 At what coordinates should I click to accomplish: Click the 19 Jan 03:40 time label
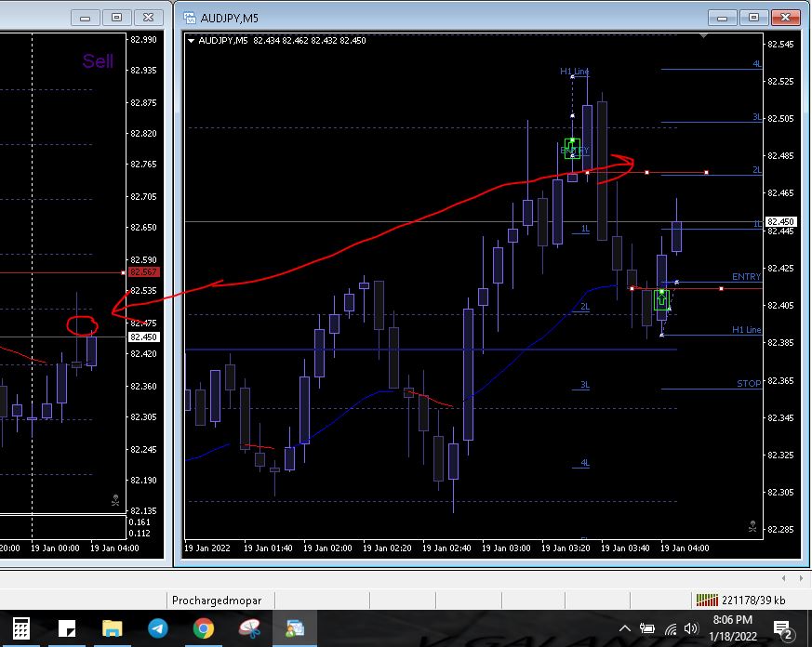coord(625,548)
